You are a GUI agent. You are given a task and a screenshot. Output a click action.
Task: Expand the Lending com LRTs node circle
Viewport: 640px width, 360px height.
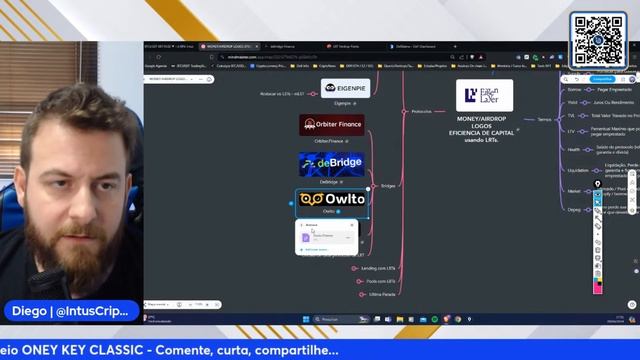pos(354,268)
